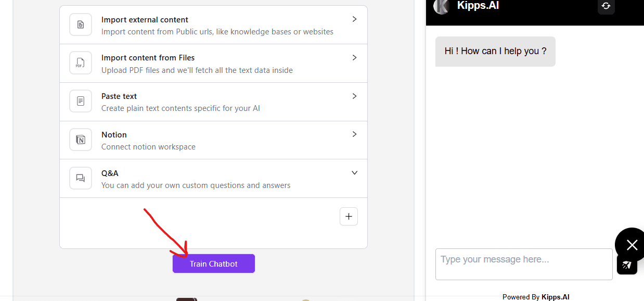644x301 pixels.
Task: Expand the Notion row chevron
Action: [x=354, y=134]
